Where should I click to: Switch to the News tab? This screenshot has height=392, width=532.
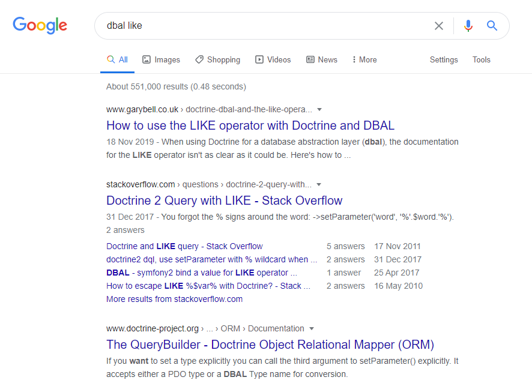[x=322, y=59]
